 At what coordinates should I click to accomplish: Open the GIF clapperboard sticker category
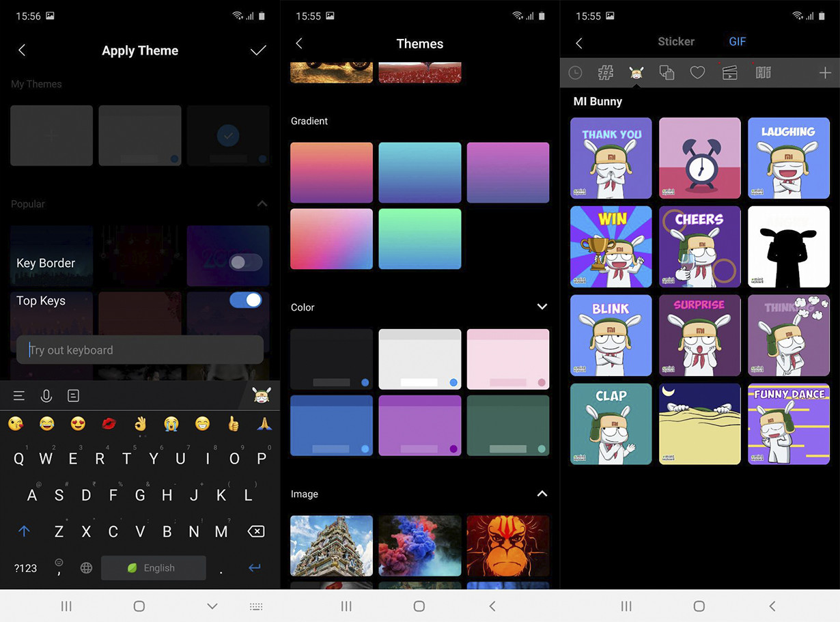tap(729, 72)
